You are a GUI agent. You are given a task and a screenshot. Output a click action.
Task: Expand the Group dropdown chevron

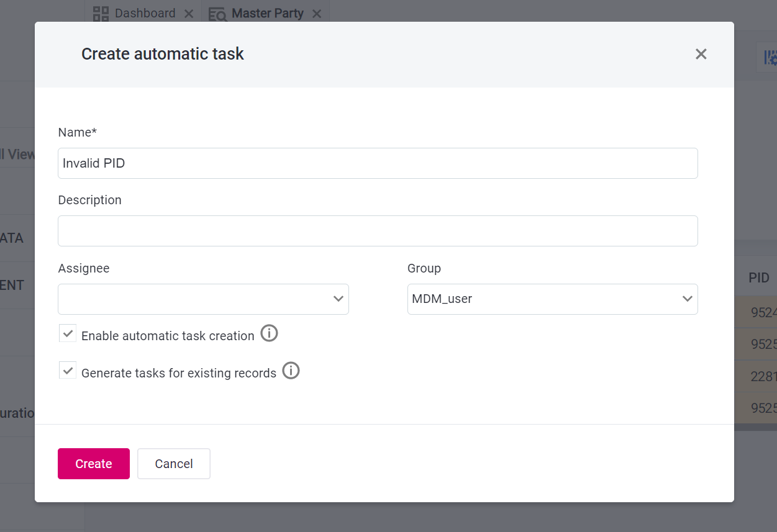pyautogui.click(x=688, y=299)
